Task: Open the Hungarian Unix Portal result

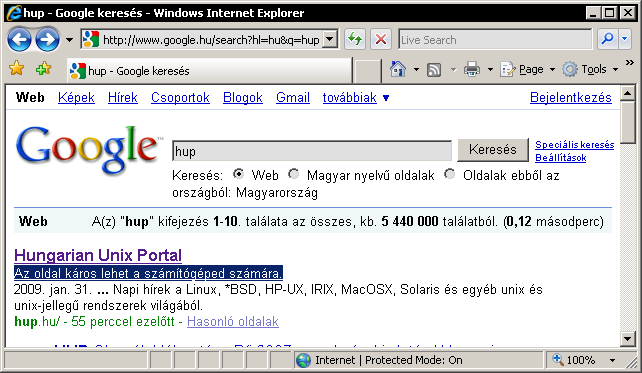Action: tap(98, 255)
